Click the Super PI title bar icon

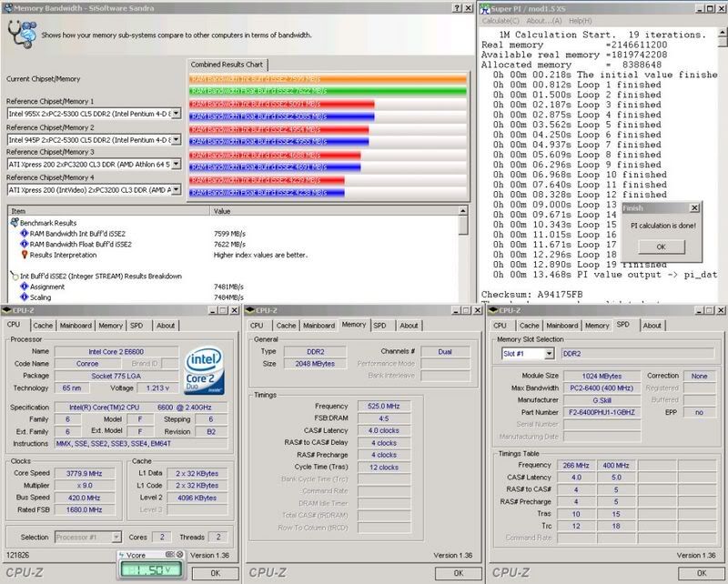(485, 8)
